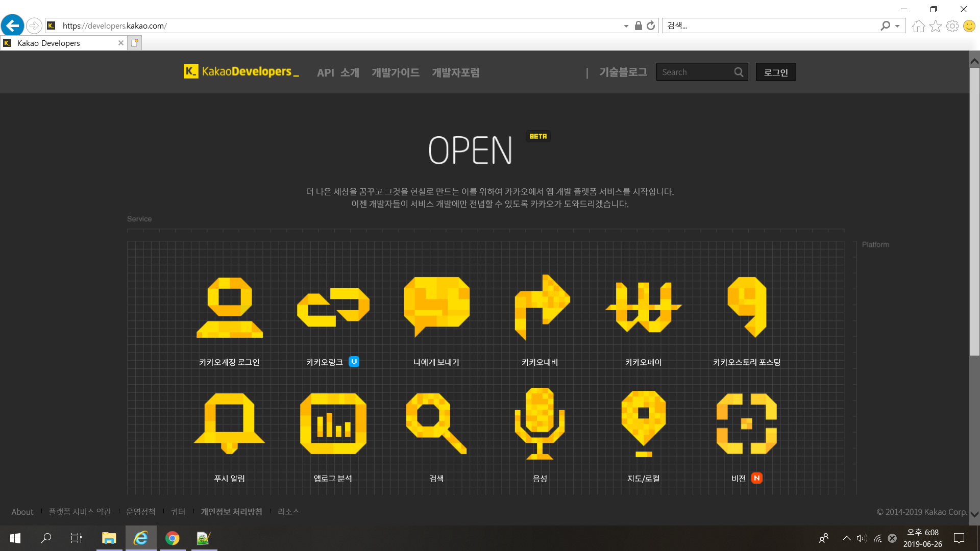Open the 지도/로컬 map pin icon
The image size is (980, 551).
pos(644,423)
